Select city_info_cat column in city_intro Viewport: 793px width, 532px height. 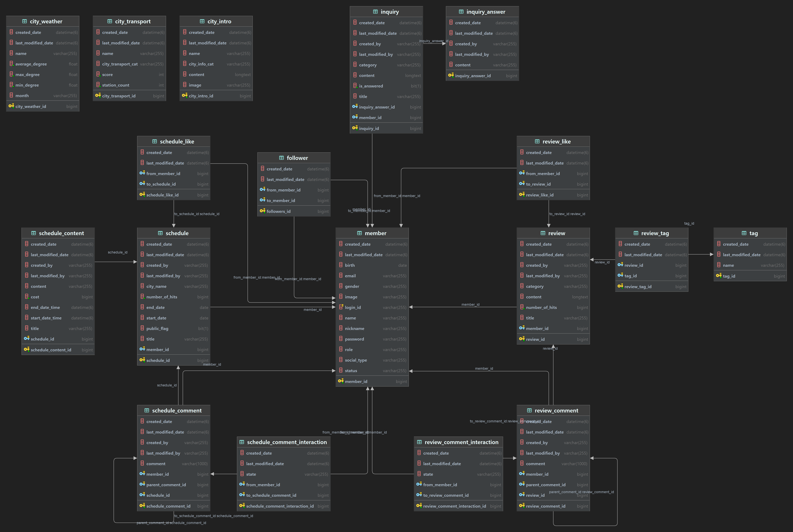tap(216, 64)
